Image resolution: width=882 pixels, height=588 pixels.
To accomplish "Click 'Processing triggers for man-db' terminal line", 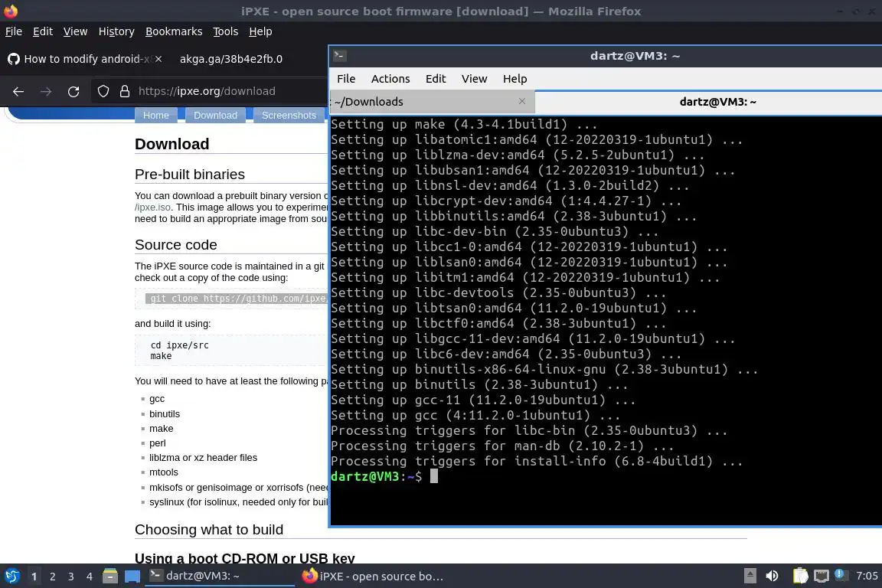I will point(501,446).
